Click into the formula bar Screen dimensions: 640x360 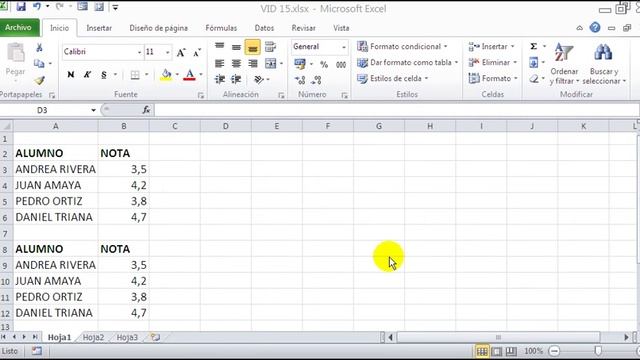point(396,110)
